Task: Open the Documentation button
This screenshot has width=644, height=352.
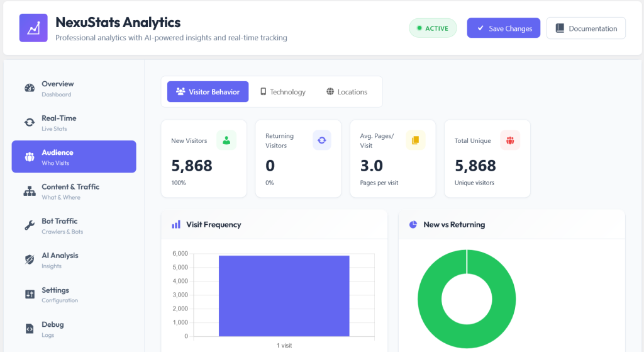Action: (x=586, y=28)
